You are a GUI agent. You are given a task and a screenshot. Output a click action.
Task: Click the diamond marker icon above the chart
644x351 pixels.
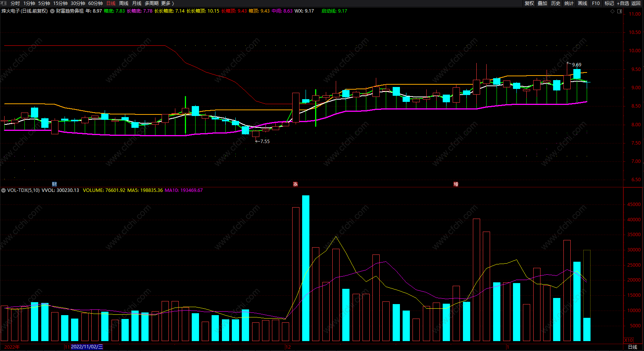click(613, 11)
